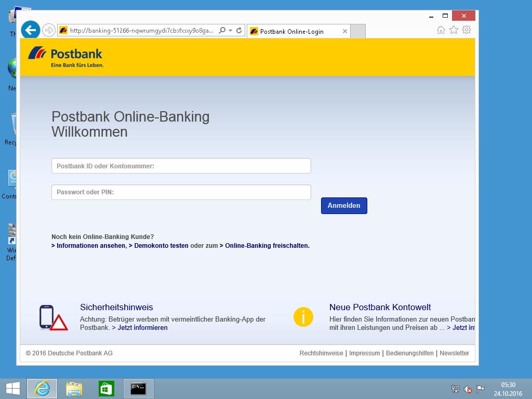
Task: Click the muted speaker tray icon
Action: tap(468, 389)
